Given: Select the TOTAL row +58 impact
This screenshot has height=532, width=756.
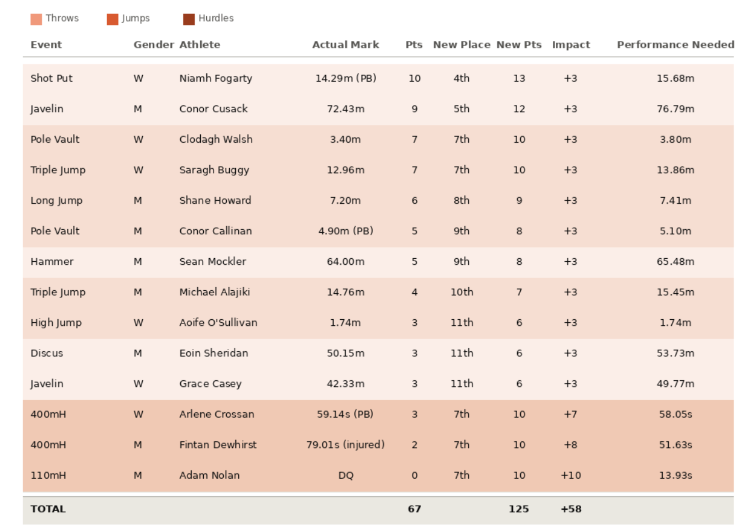Looking at the screenshot, I should [571, 509].
